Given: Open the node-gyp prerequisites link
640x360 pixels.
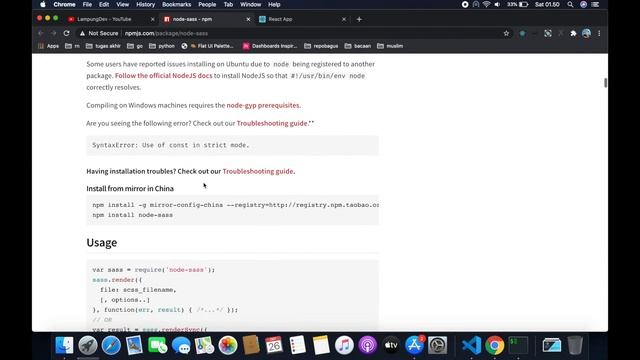Looking at the screenshot, I should click(x=263, y=105).
